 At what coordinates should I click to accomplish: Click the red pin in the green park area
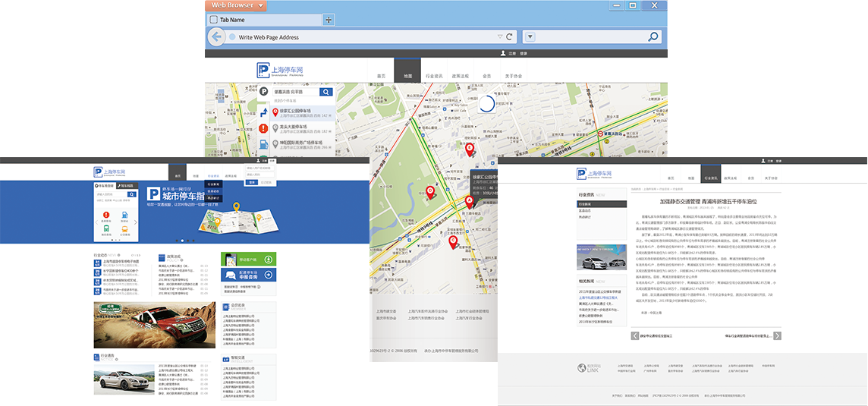click(430, 192)
